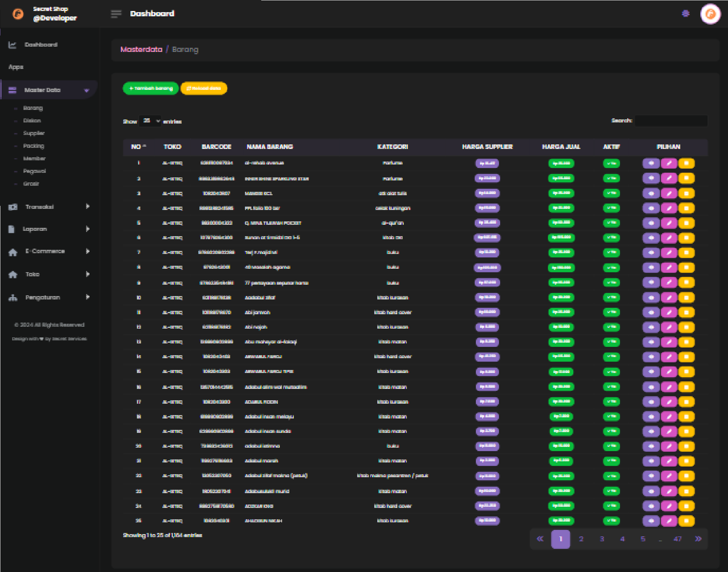Click yellow square icon for row 3
This screenshot has width=728, height=572.
pyautogui.click(x=686, y=193)
